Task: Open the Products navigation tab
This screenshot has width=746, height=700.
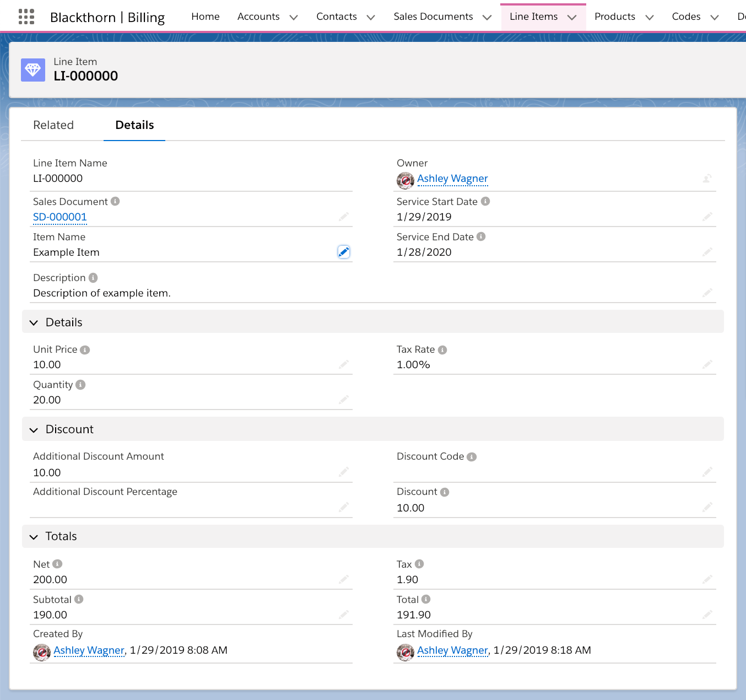Action: (615, 17)
